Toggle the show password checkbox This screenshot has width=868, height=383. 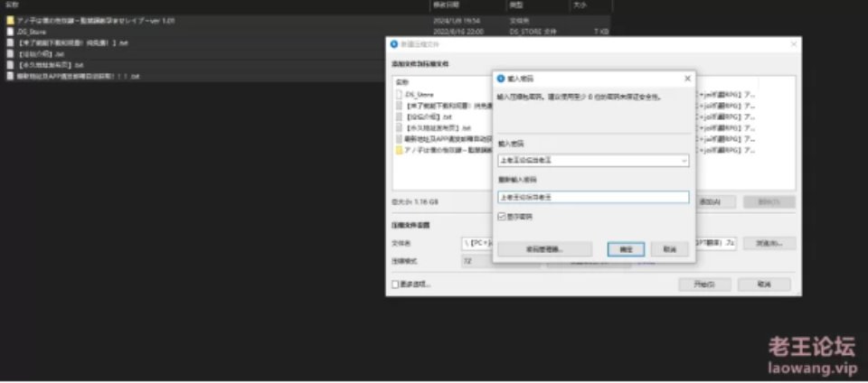502,217
